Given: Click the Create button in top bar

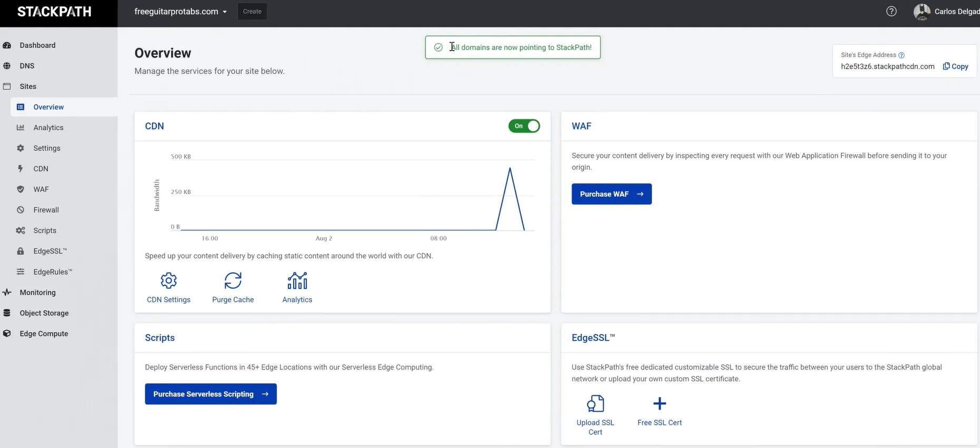Looking at the screenshot, I should pyautogui.click(x=252, y=12).
